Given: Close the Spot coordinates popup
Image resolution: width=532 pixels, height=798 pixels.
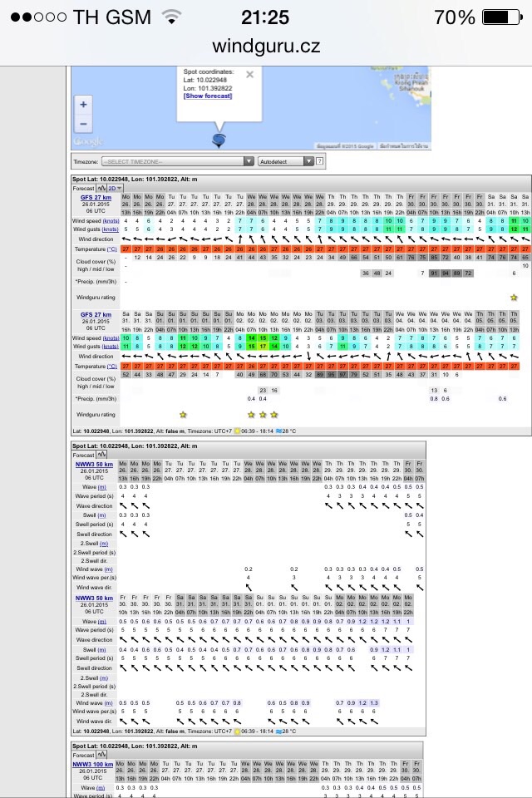Looking at the screenshot, I should click(x=249, y=74).
